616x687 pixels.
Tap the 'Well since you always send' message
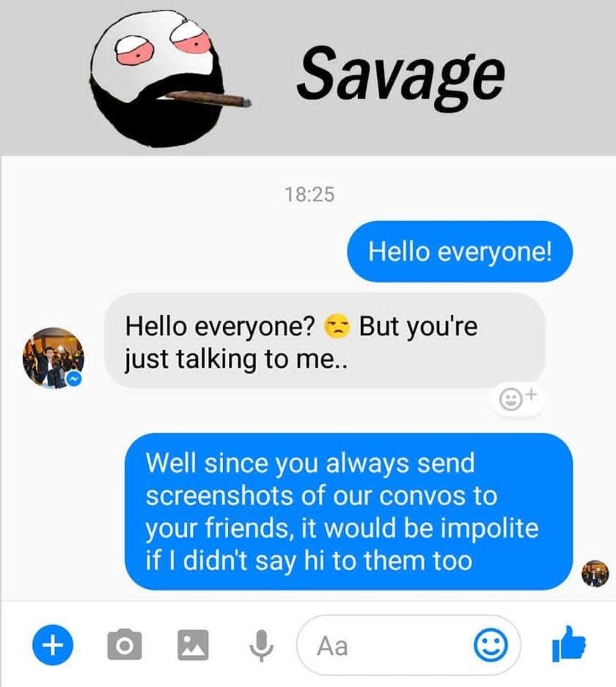(348, 511)
